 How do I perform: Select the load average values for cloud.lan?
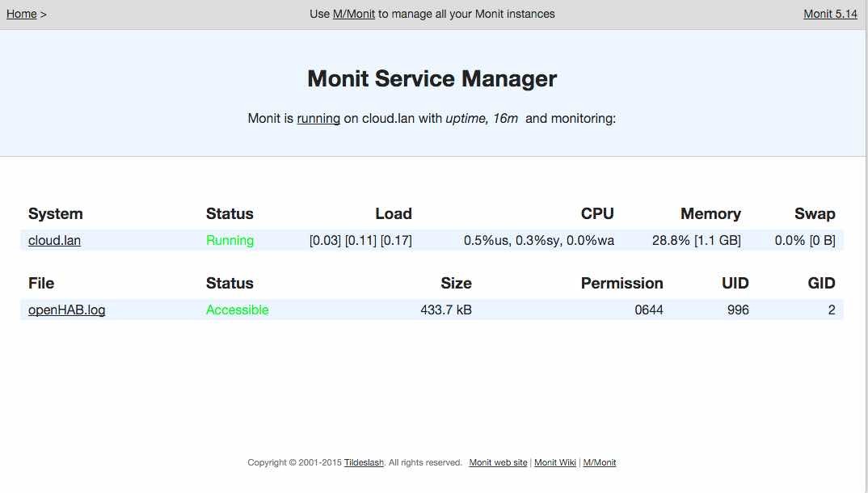click(360, 240)
